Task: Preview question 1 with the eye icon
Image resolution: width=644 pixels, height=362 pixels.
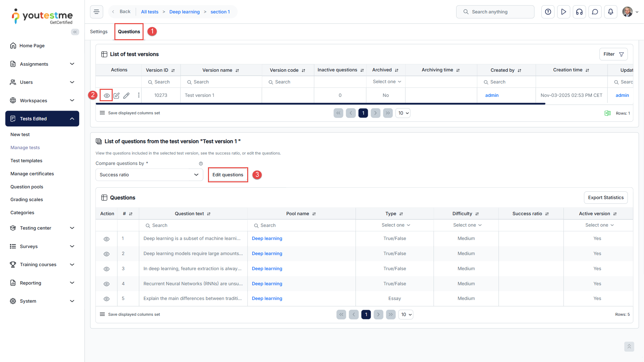Action: coord(107,239)
